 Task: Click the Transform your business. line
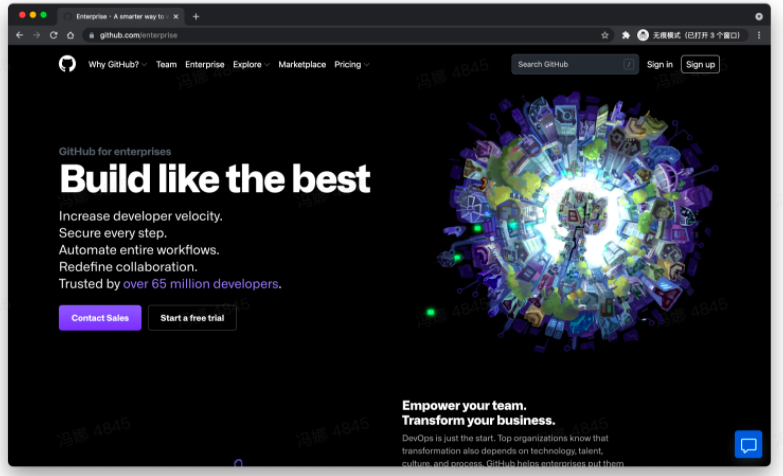(x=478, y=421)
